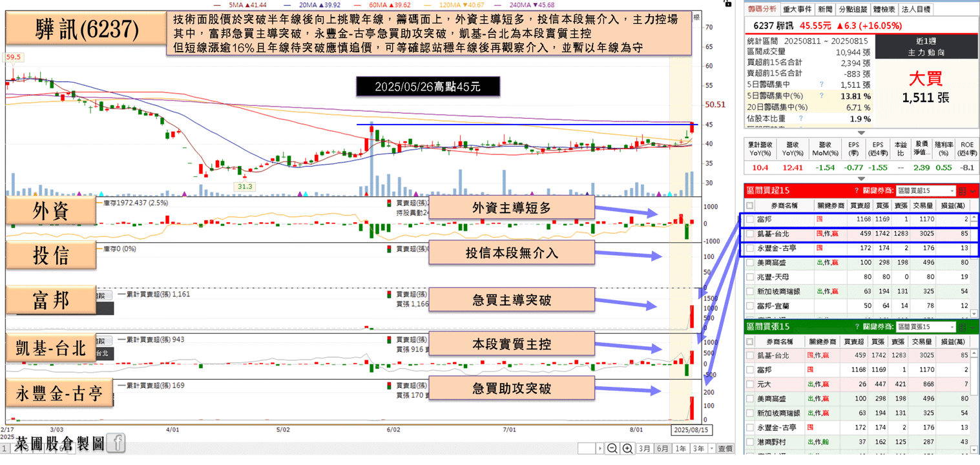Click 元大 broker name in 區間買張15 table

(763, 384)
